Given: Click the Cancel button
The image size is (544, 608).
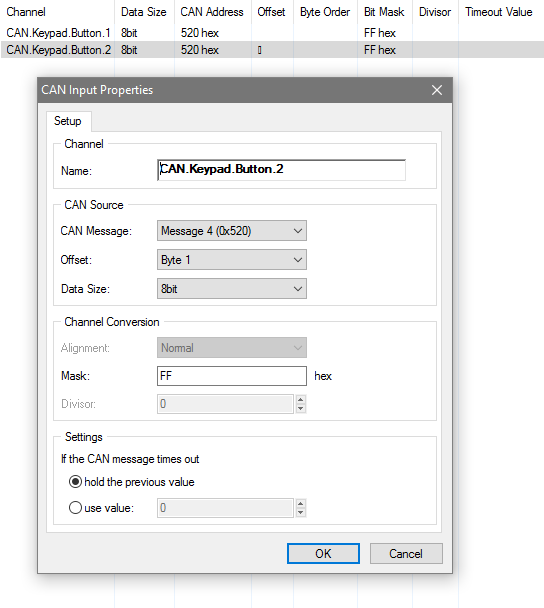Looking at the screenshot, I should 406,553.
